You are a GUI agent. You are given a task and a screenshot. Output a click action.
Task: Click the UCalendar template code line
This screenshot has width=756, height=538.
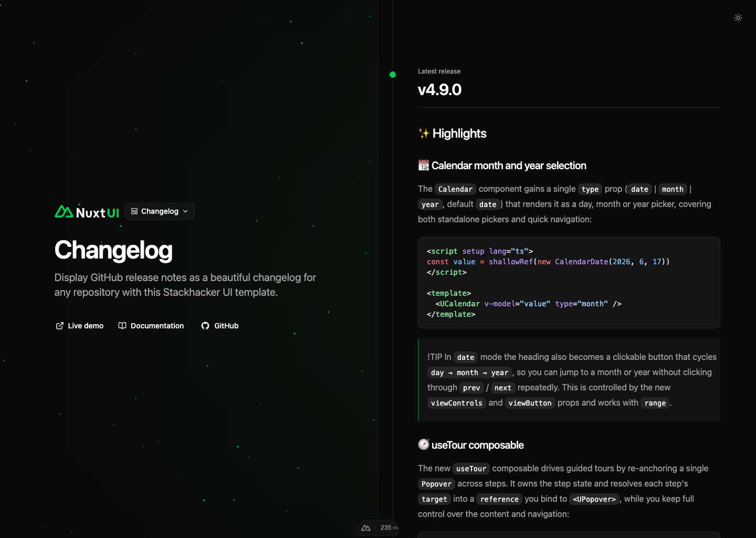pyautogui.click(x=528, y=304)
